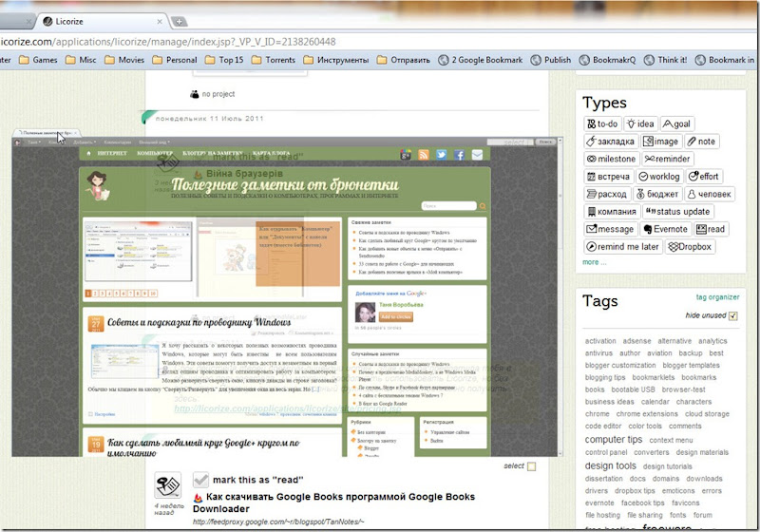Open Советы и подсказки по проводнику Windows post
760x532 pixels.
[199, 322]
